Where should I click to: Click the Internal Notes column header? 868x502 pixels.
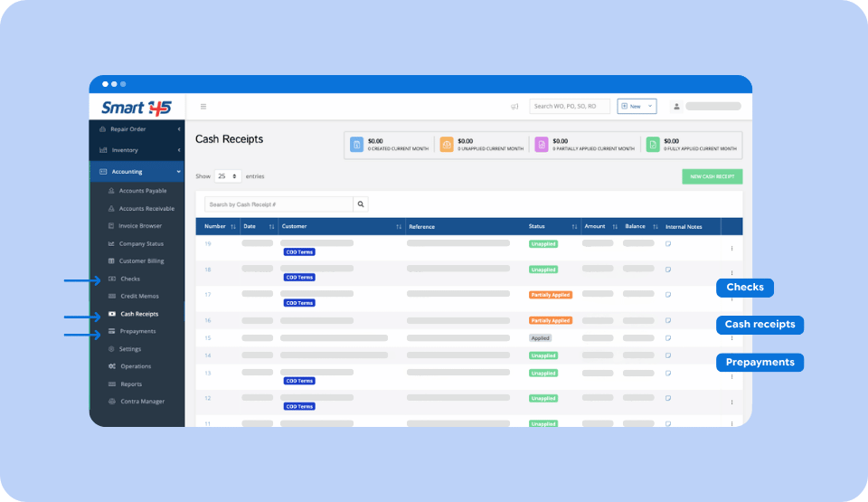[684, 227]
